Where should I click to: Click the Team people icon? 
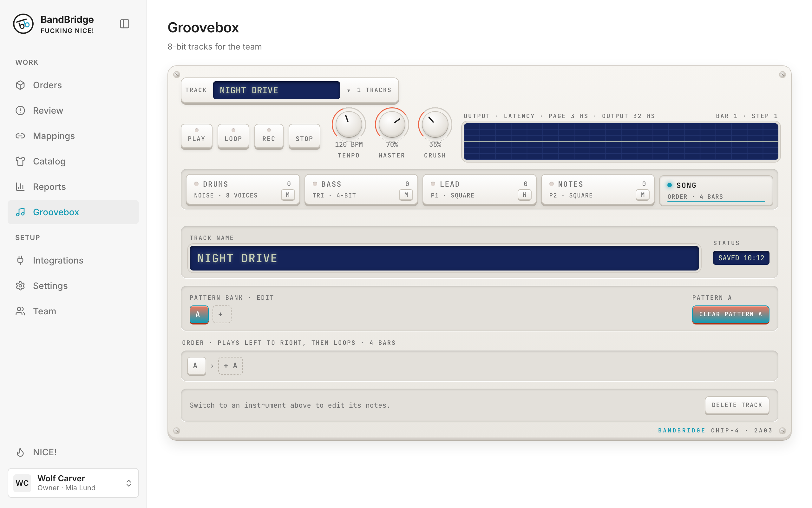(21, 311)
